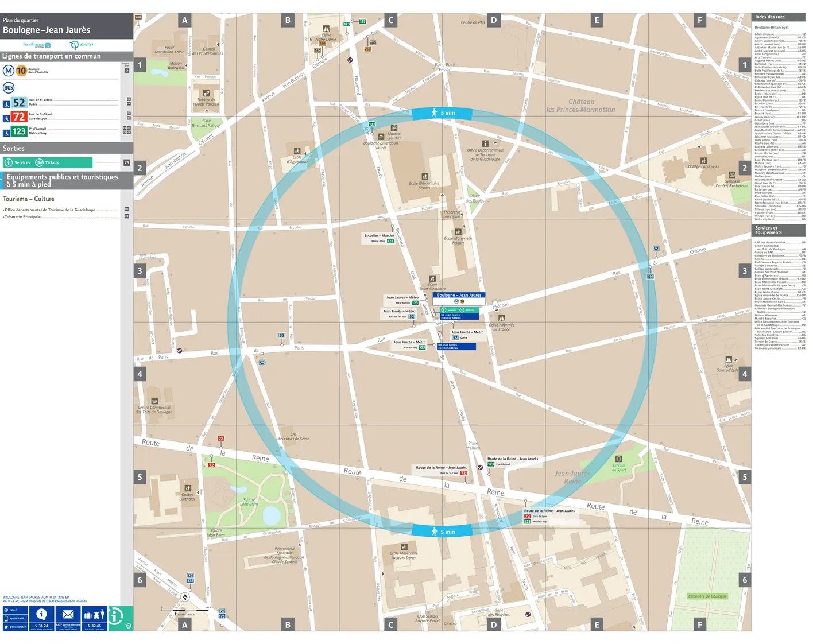Image resolution: width=813 pixels, height=644 pixels.
Task: Click the École d'Aguesseau school icon
Action: 297,151
